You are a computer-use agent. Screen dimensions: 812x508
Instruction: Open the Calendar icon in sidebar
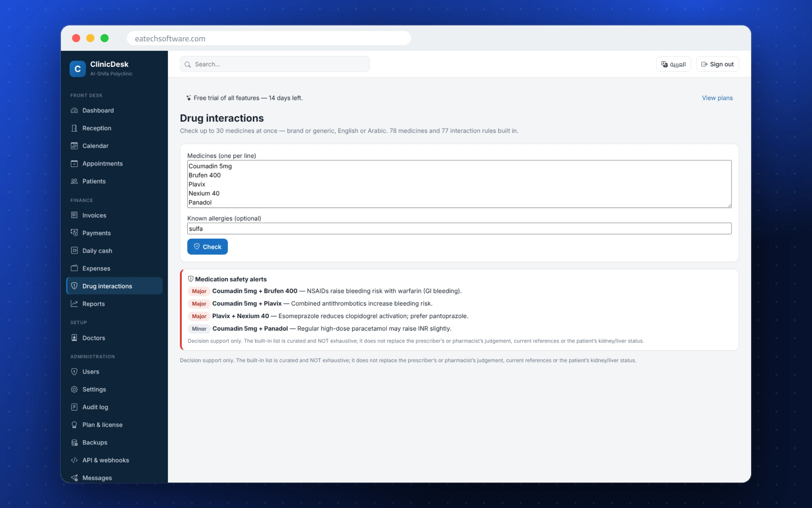tap(74, 146)
